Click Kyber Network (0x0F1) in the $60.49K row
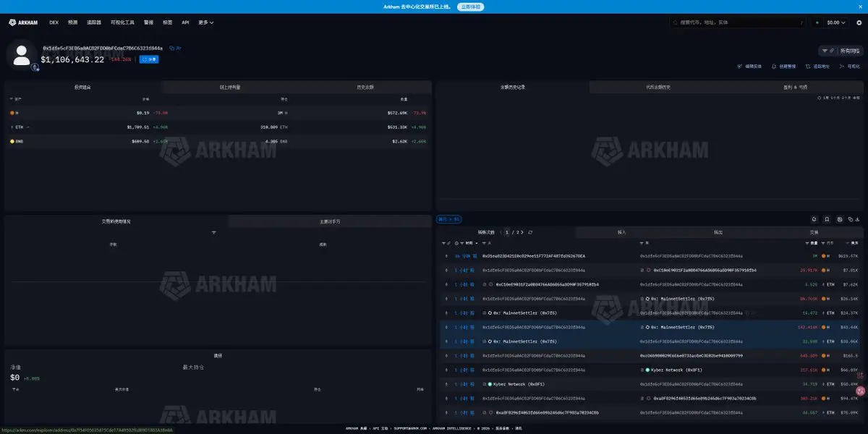The height and width of the screenshot is (434, 868). (x=519, y=384)
